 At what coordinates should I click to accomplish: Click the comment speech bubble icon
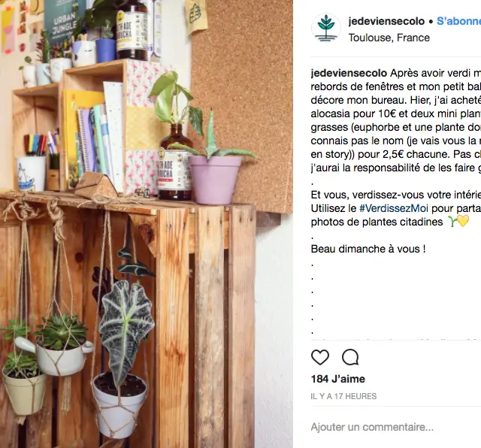coord(350,357)
